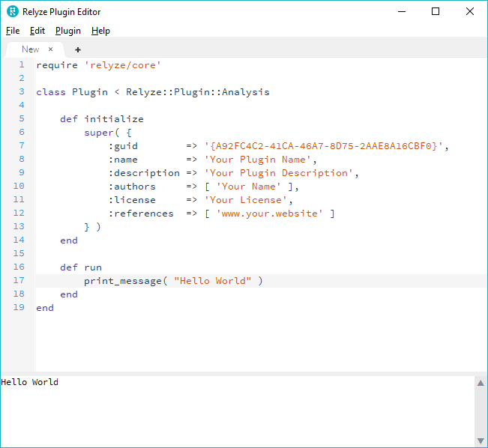Open the Edit menu
The height and width of the screenshot is (448, 488).
(37, 31)
